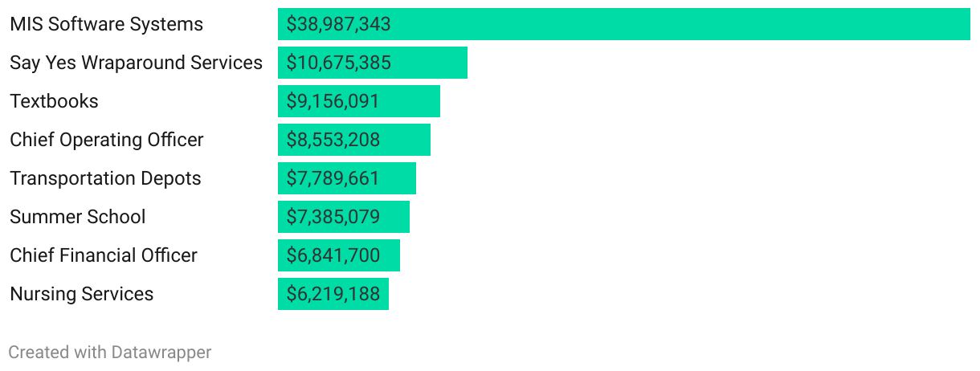The height and width of the screenshot is (371, 980).
Task: Click the $38,987,343 value
Action: coord(338,24)
